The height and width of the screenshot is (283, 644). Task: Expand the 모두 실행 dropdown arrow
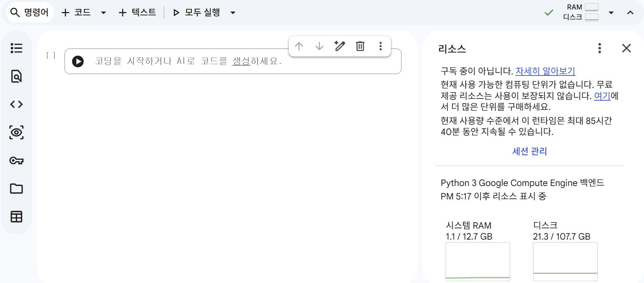[233, 13]
